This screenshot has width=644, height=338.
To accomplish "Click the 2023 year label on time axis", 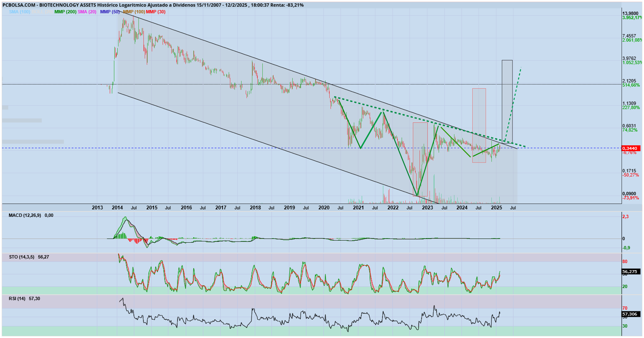I will 427,207.
